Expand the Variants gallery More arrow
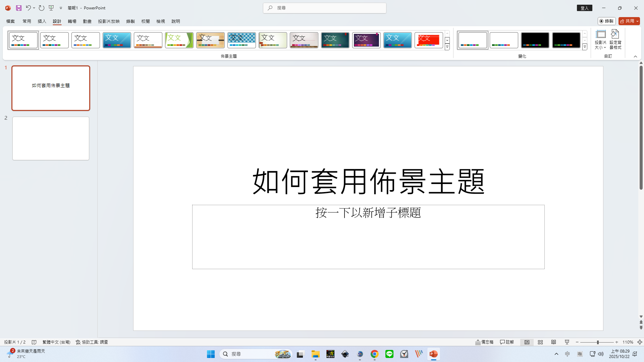 coord(585,47)
